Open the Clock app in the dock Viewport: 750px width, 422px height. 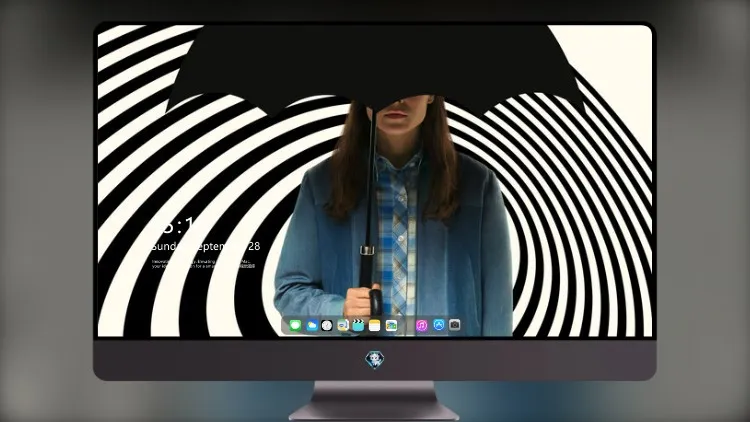(327, 326)
